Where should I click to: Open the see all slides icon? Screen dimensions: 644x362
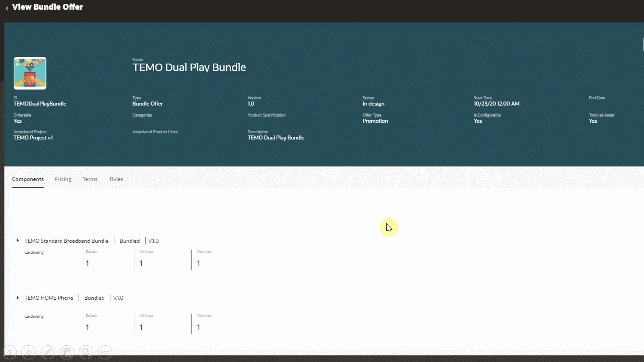67,352
